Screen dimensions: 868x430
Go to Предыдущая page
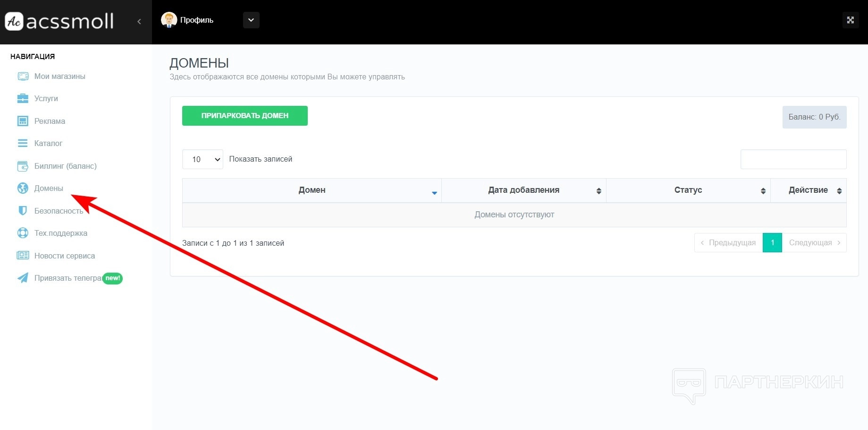point(728,243)
